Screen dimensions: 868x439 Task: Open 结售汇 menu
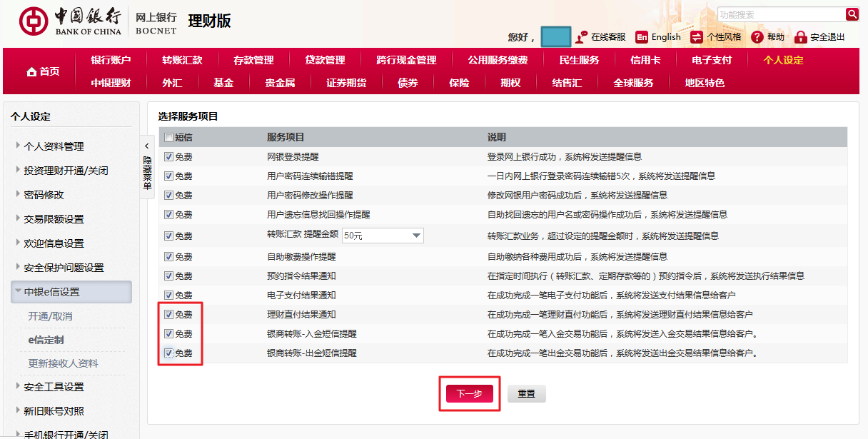click(567, 83)
